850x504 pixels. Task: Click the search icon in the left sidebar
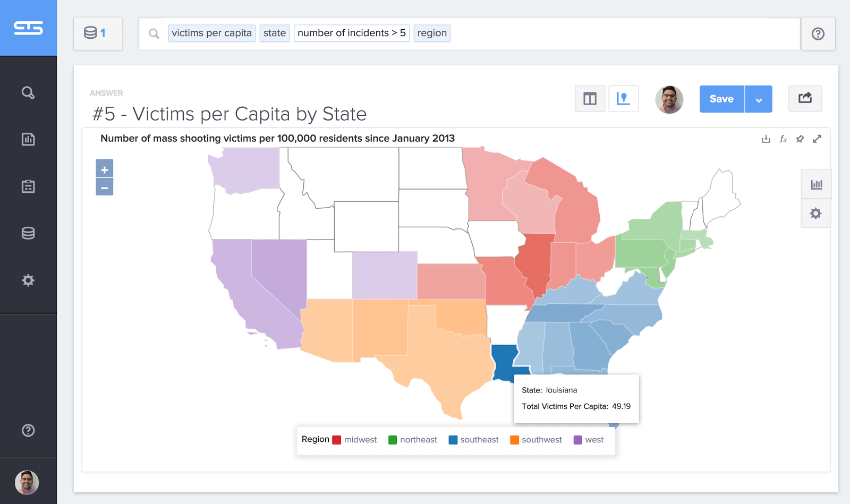coord(28,93)
